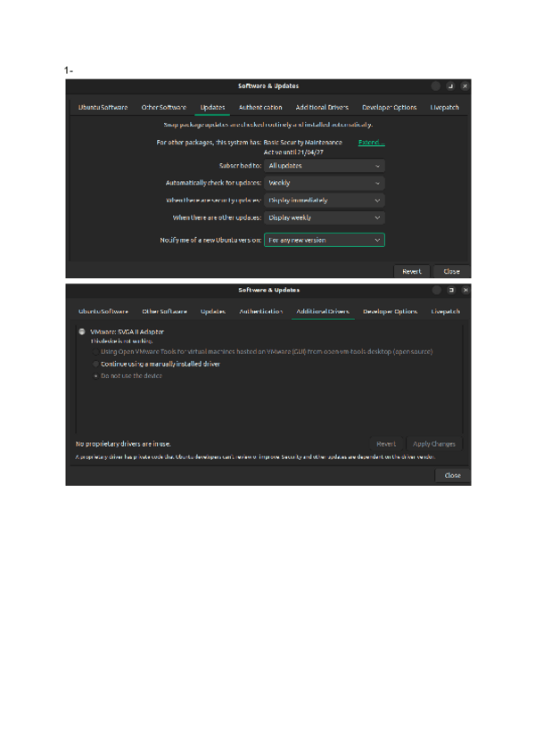Click the Apply Changes button
The height and width of the screenshot is (756, 535).
point(433,444)
